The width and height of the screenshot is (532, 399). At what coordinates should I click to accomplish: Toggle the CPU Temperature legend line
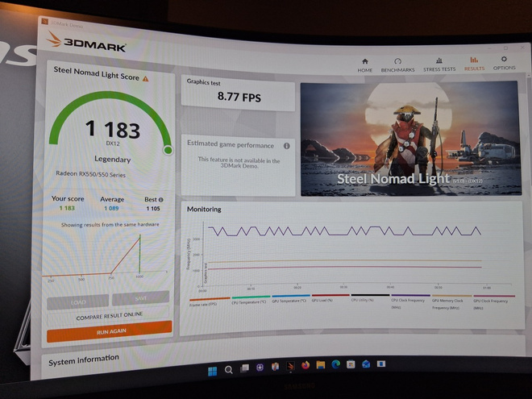[251, 300]
